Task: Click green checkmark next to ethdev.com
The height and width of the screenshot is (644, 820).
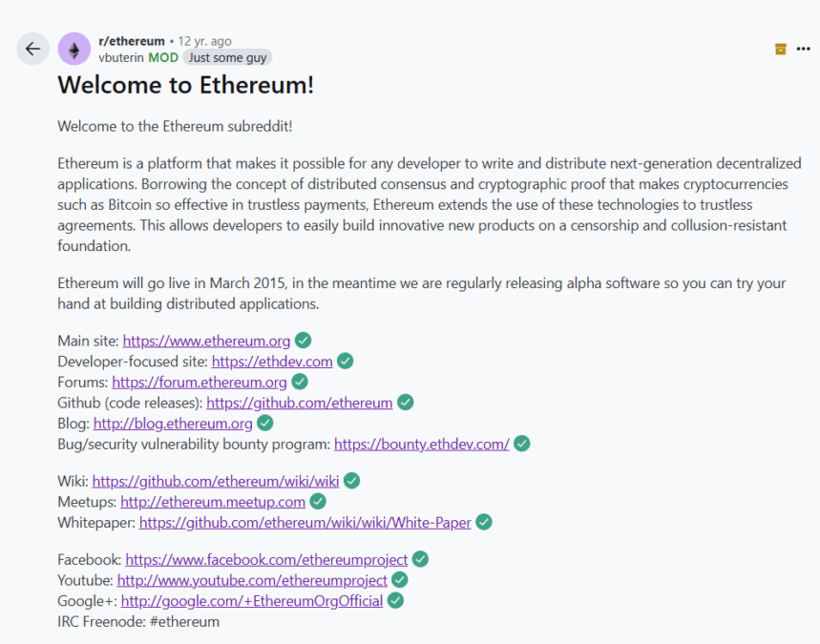Action: 346,362
